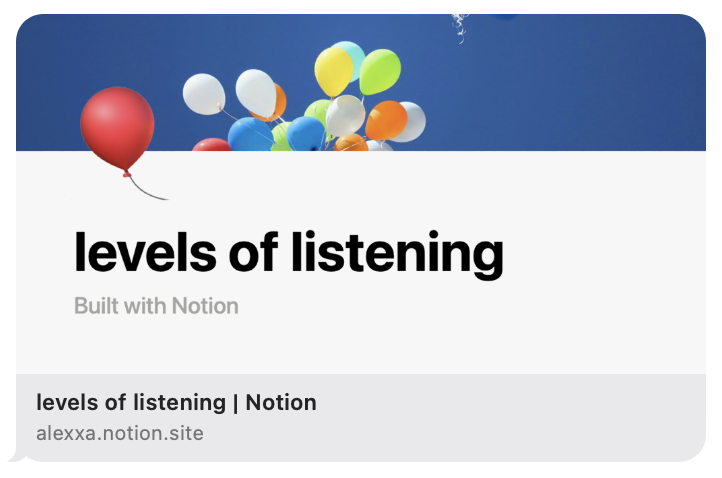Click the word "listening" in the large heading
The height and width of the screenshot is (478, 722).
[x=397, y=255]
